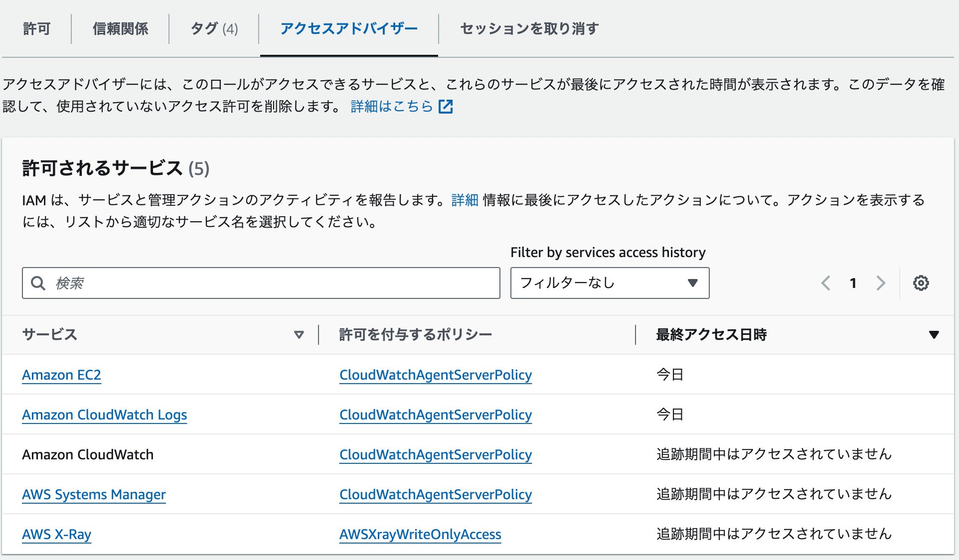Image resolution: width=959 pixels, height=560 pixels.
Task: Click the magnifier search icon
Action: 38,283
